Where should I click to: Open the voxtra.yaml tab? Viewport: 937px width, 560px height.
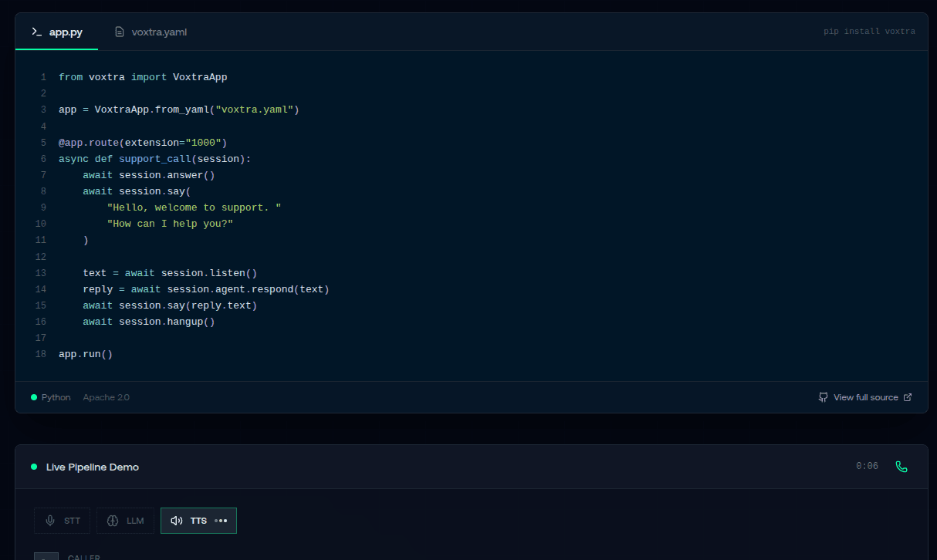(151, 32)
